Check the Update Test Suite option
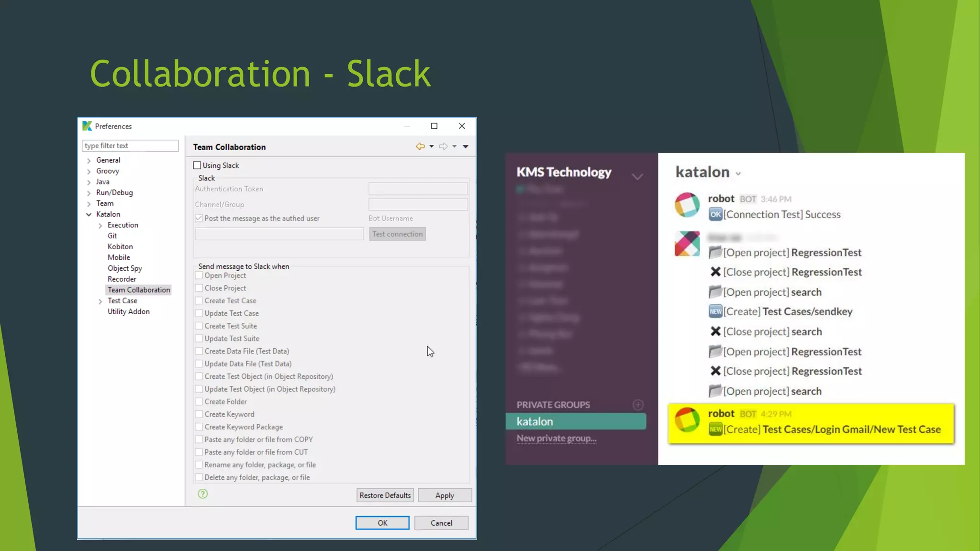The height and width of the screenshot is (551, 980). click(x=199, y=339)
